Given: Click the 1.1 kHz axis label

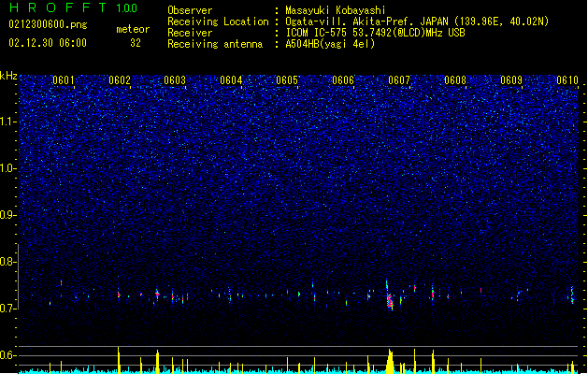Looking at the screenshot, I should (x=8, y=122).
